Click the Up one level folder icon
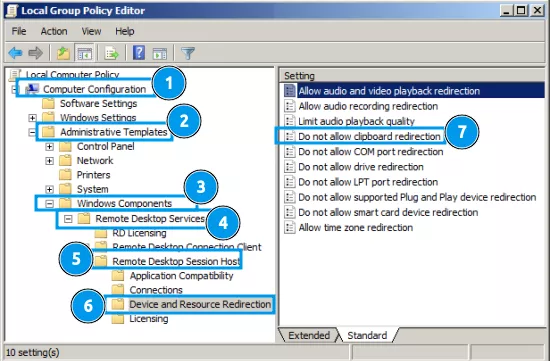550x361 pixels. pos(63,53)
